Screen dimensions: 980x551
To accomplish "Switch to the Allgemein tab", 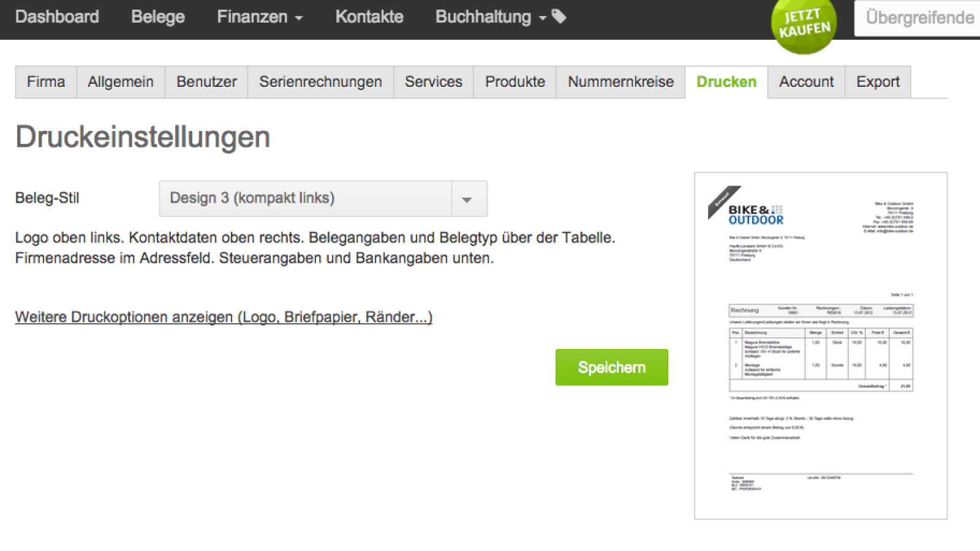I will (121, 81).
